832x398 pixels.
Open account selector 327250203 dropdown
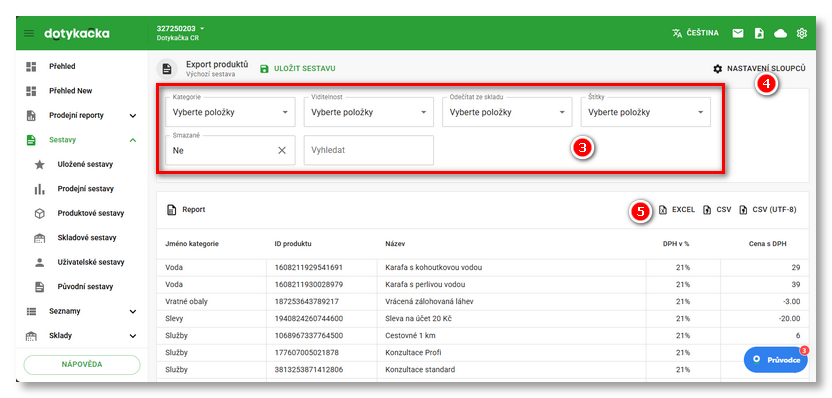[x=180, y=28]
